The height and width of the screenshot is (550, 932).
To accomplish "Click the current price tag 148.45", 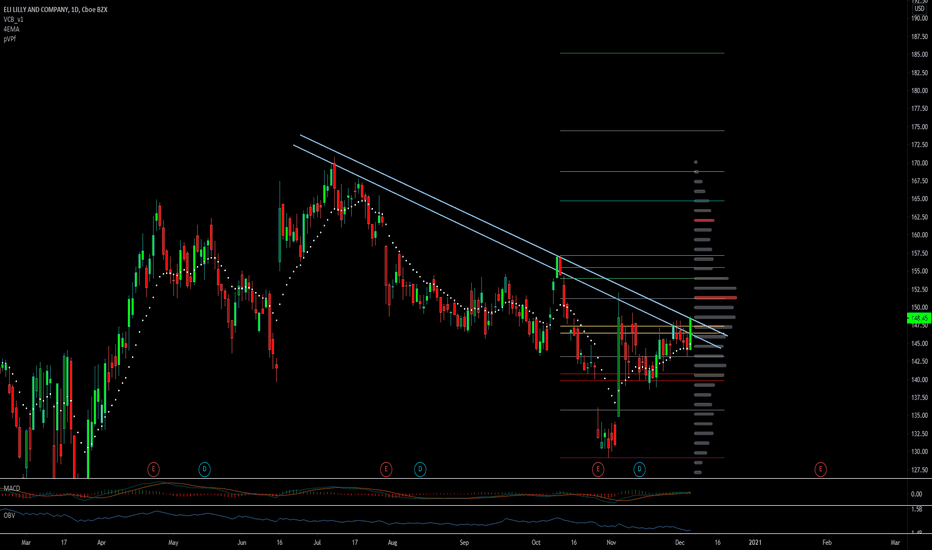I will pos(919,319).
